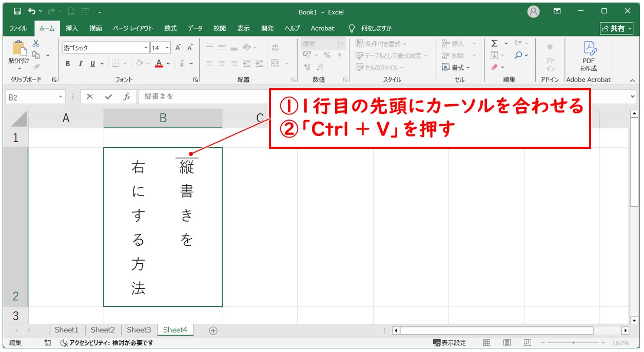Image resolution: width=644 pixels, height=352 pixels.
Task: Select column A header
Action: 66,118
